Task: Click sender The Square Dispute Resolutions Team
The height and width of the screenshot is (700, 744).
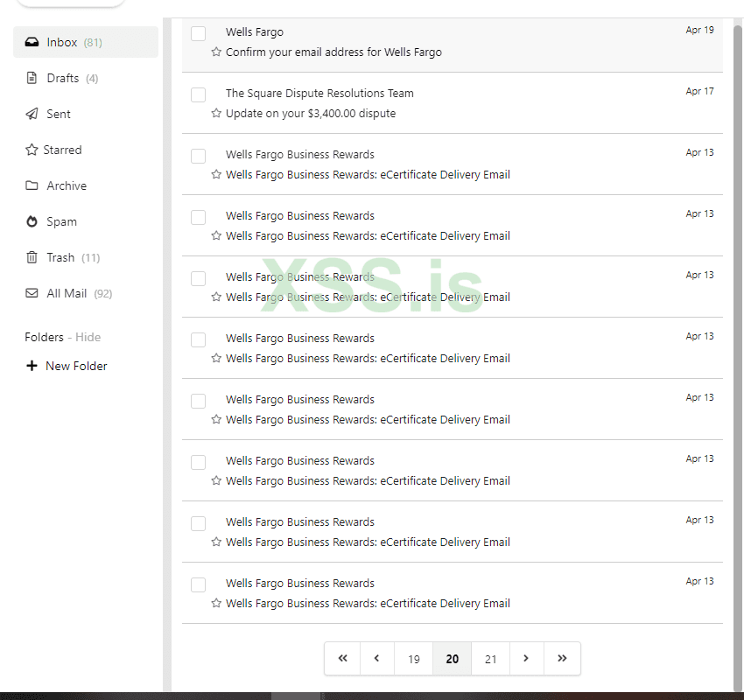Action: tap(319, 93)
